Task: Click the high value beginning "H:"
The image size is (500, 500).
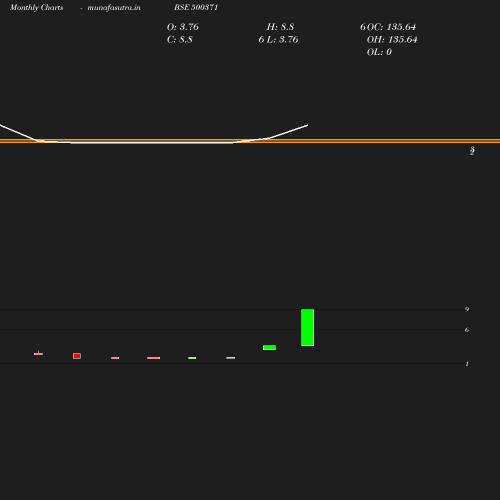Action: tap(280, 27)
